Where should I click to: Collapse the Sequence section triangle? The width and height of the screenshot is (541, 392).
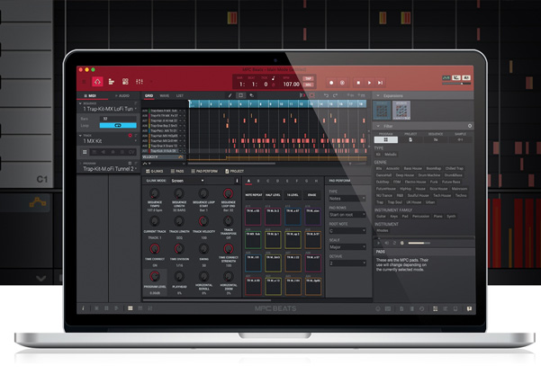tap(80, 103)
